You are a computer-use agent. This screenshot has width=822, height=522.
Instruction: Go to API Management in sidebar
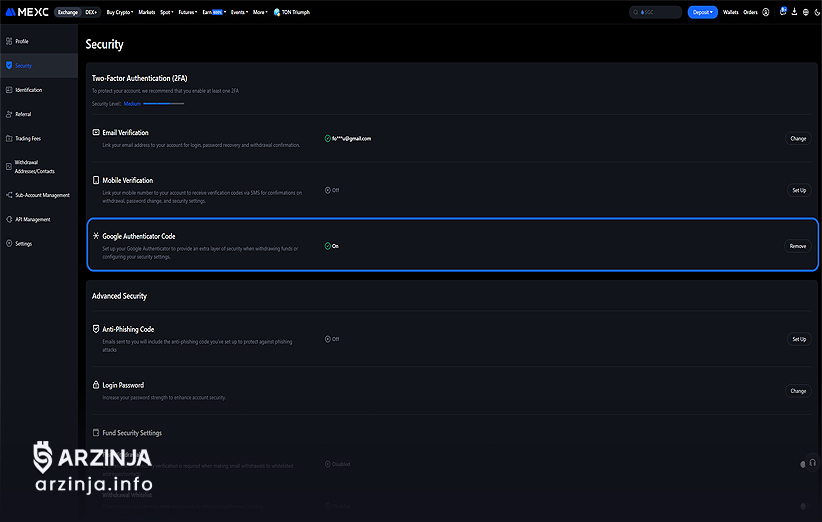tap(32, 219)
